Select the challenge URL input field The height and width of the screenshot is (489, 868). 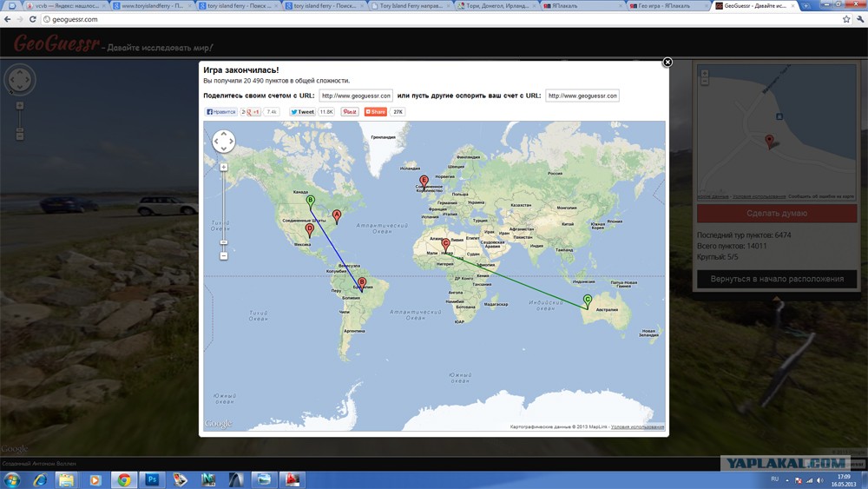582,96
